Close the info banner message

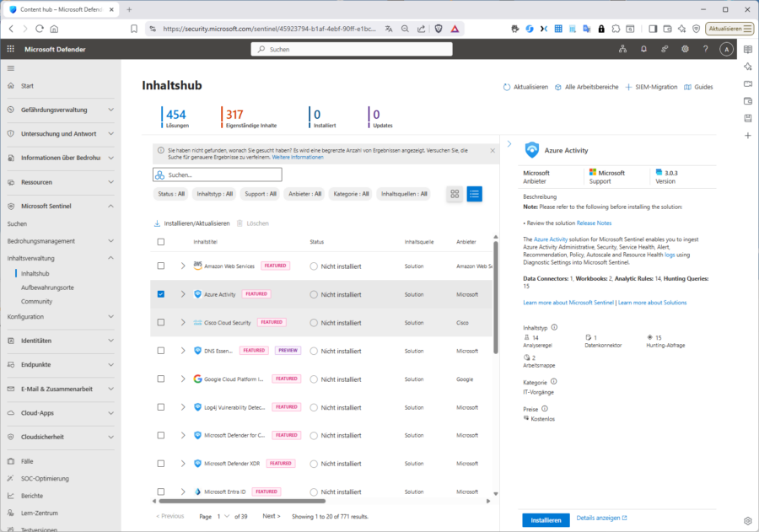click(493, 150)
